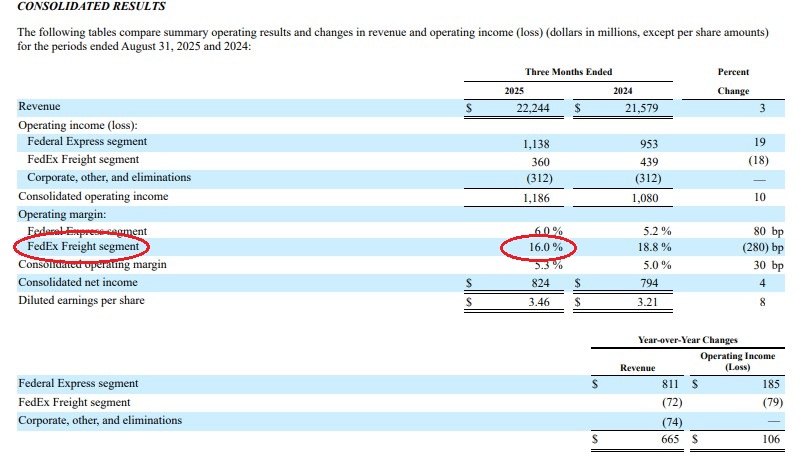Select FedEx Freight percent change (18)
The height and width of the screenshot is (468, 798).
tap(758, 160)
